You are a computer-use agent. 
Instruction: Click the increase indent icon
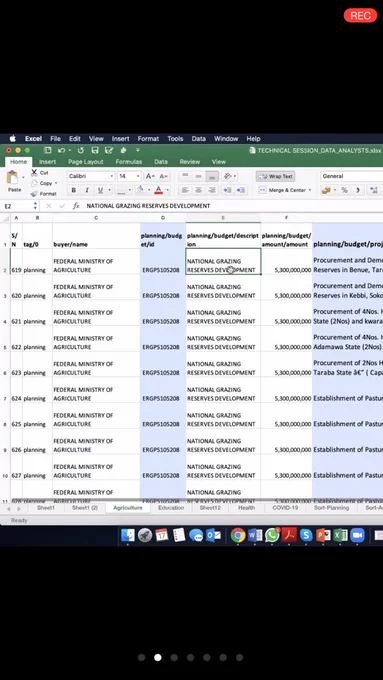[x=241, y=190]
